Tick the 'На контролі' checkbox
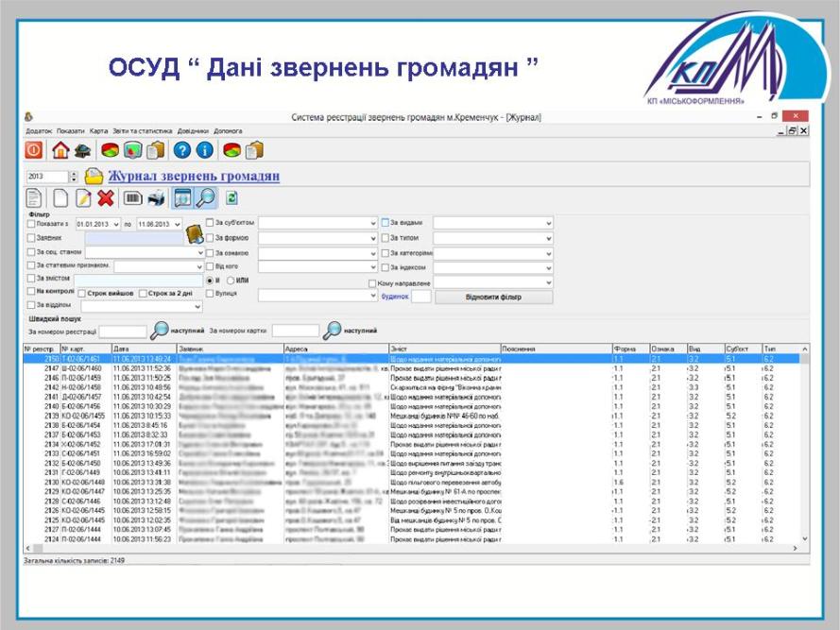 (x=31, y=292)
